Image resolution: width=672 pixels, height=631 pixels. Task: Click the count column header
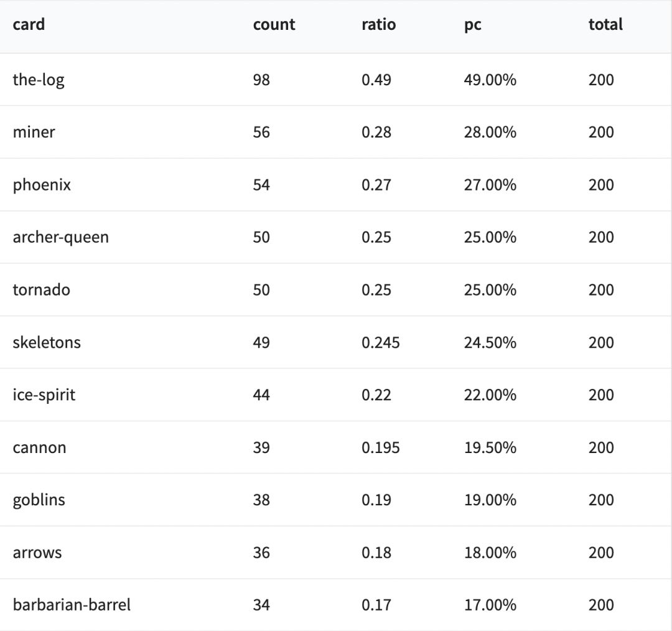coord(274,24)
